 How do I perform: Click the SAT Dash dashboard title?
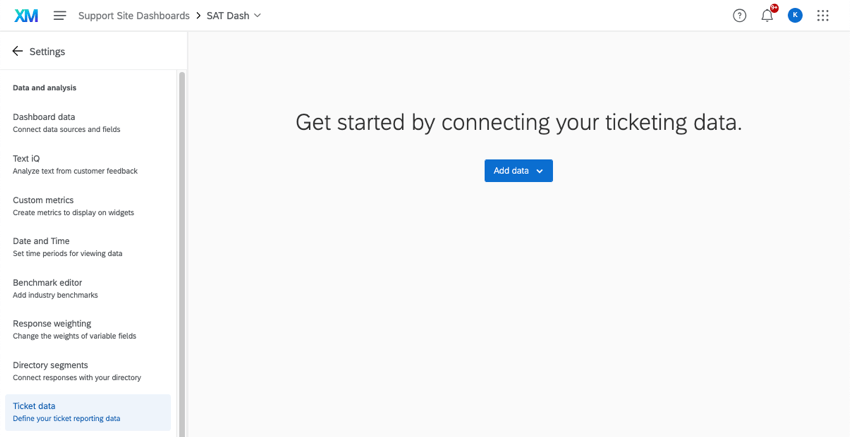point(228,16)
